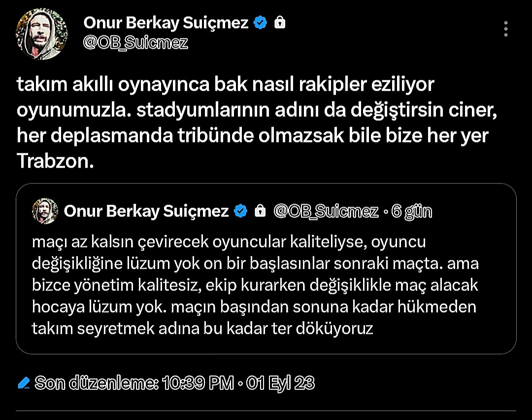Open the @OB_Suicmez handle below the main name
The height and width of the screenshot is (420, 532).
pos(135,43)
